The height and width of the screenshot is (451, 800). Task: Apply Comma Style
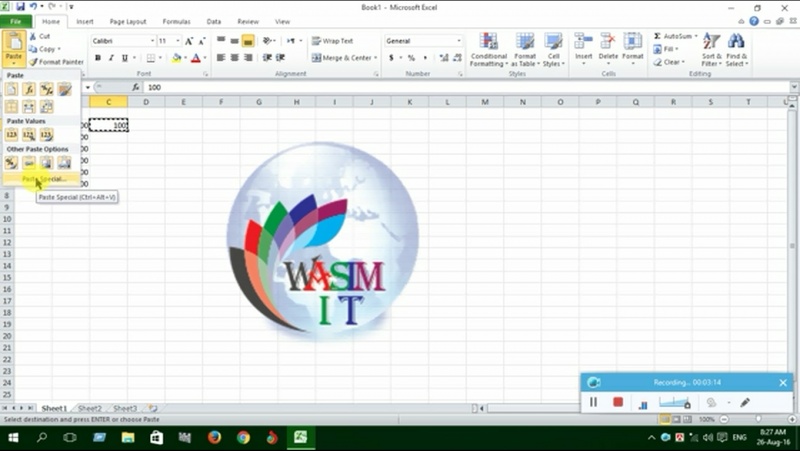425,58
